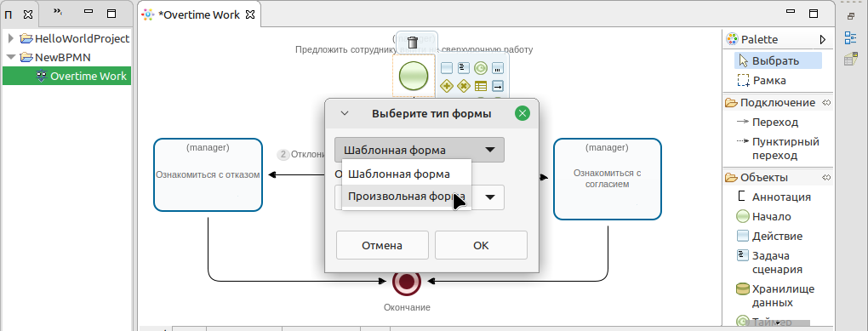This screenshot has height=331, width=868.
Task: Confirm with the OK button
Action: click(481, 245)
